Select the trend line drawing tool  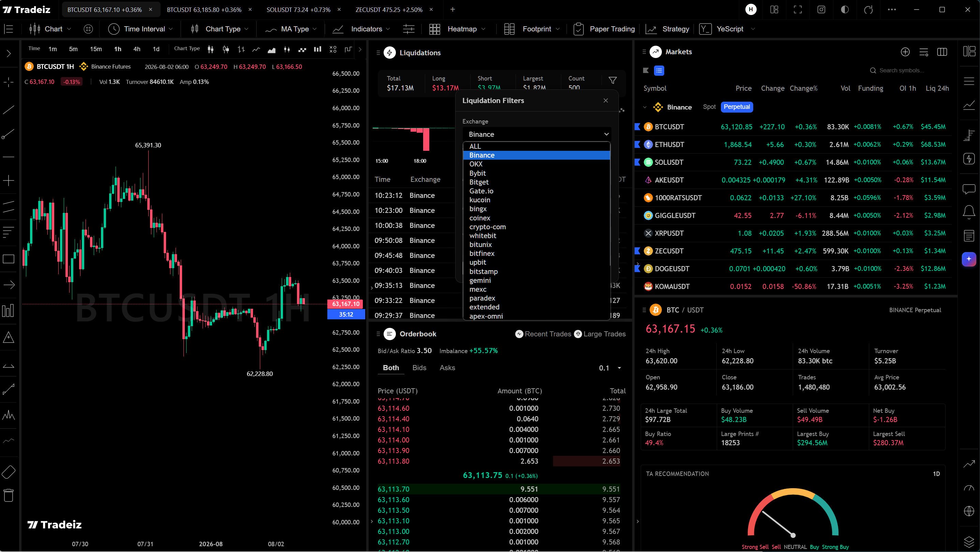point(9,110)
